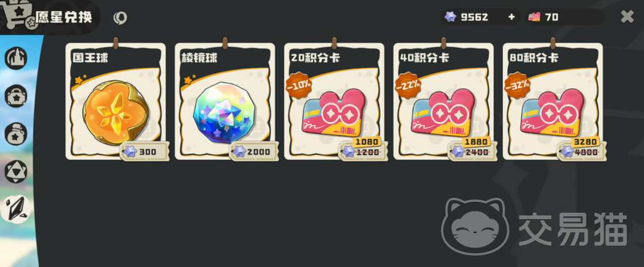Choose the 80积分卡 item card
Viewport: 644px width, 267px height.
(x=553, y=101)
